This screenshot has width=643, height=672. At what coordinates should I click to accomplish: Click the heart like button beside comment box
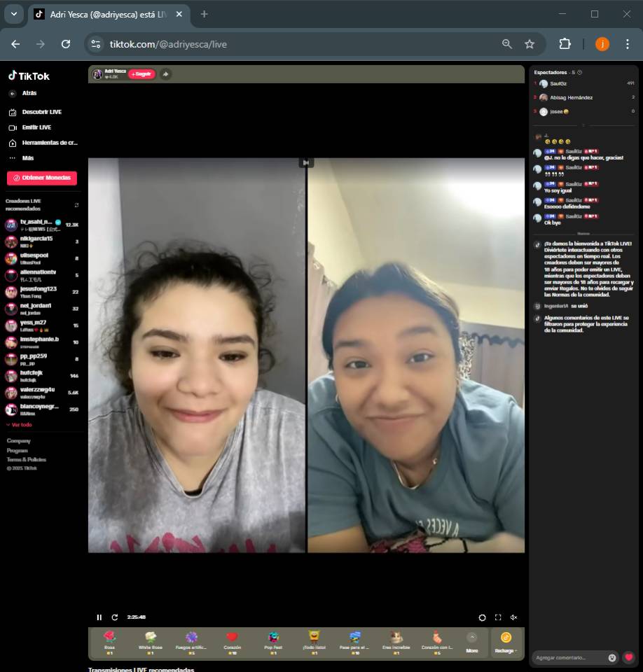click(628, 657)
